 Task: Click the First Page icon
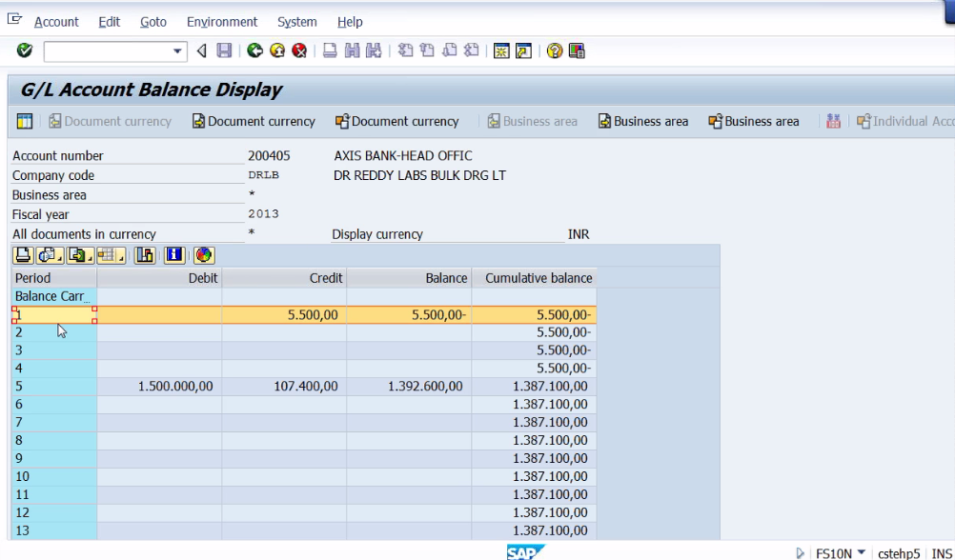pos(406,50)
